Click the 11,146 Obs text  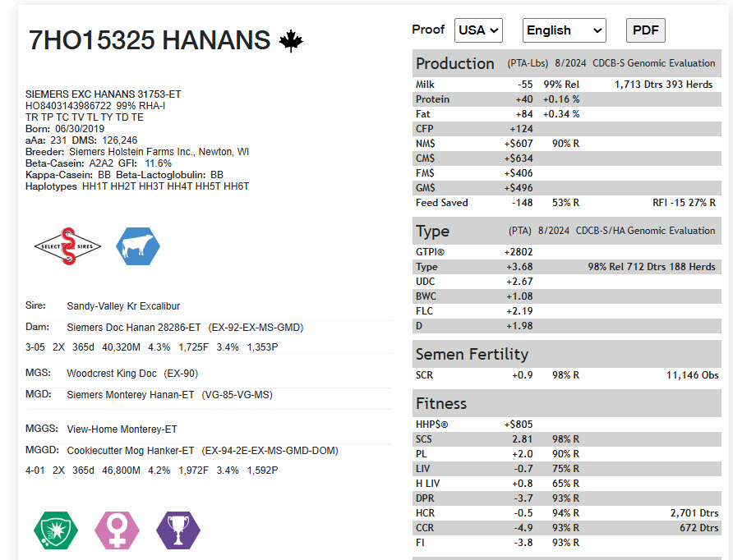pos(693,375)
